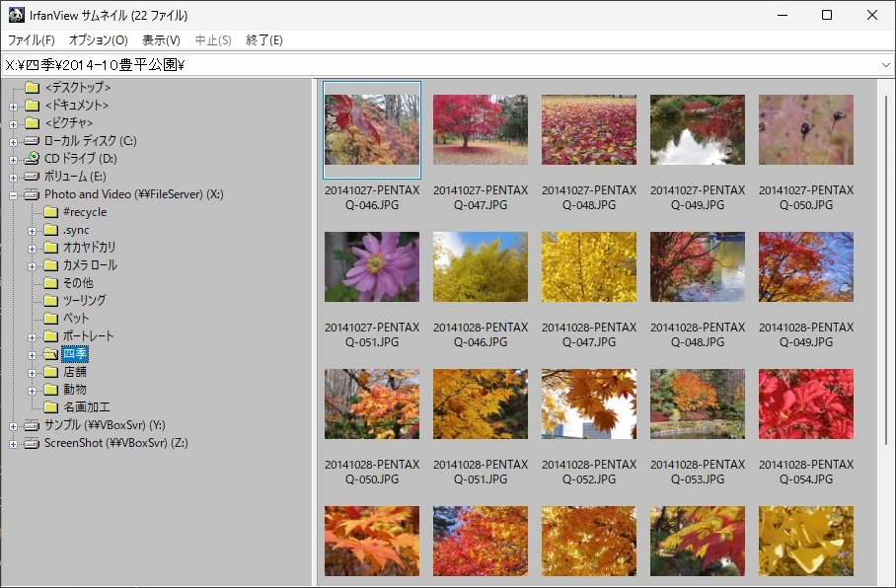Viewport: 896px width, 588px height.
Task: Select the <ドキュメント> tree label
Action: tap(77, 106)
